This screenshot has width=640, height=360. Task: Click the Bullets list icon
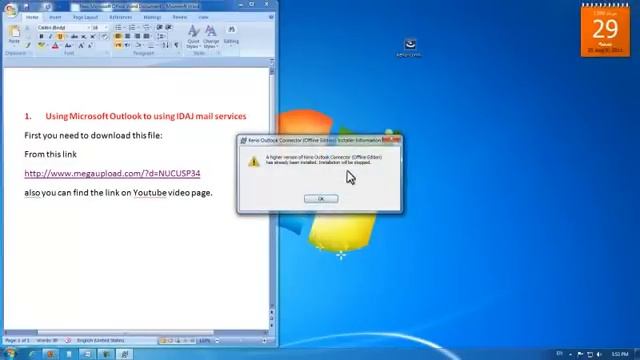pyautogui.click(x=119, y=27)
